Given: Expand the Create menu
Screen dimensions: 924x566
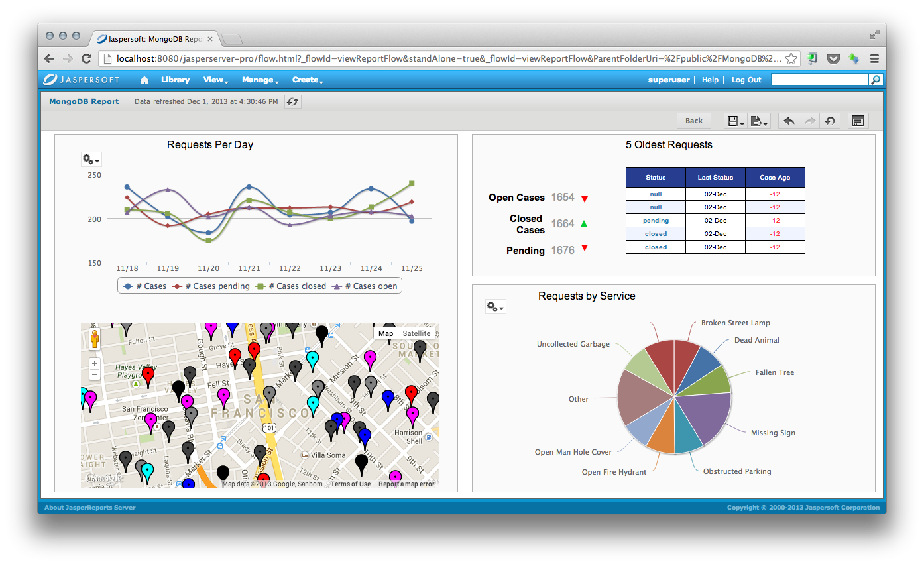Looking at the screenshot, I should 308,80.
